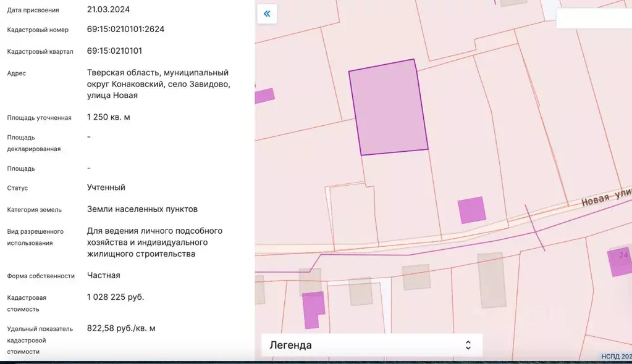This screenshot has width=632, height=364.
Task: Click the land category Земли населенных пунктов
Action: [x=142, y=209]
